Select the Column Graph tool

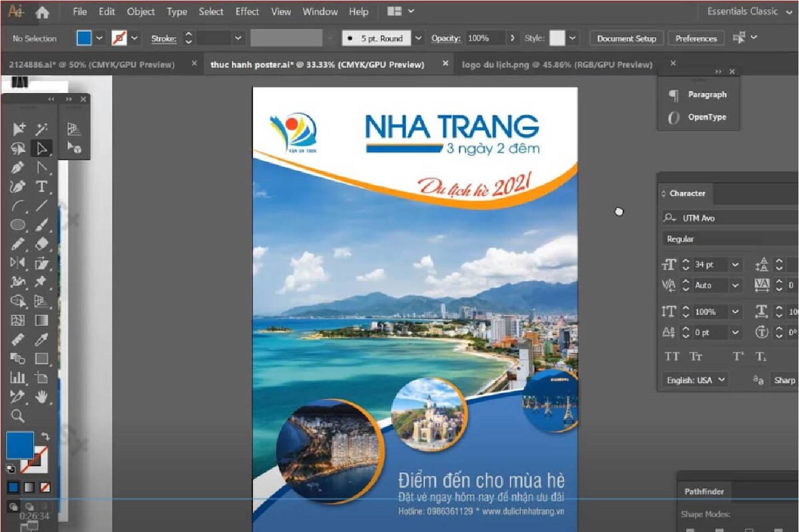[x=18, y=378]
